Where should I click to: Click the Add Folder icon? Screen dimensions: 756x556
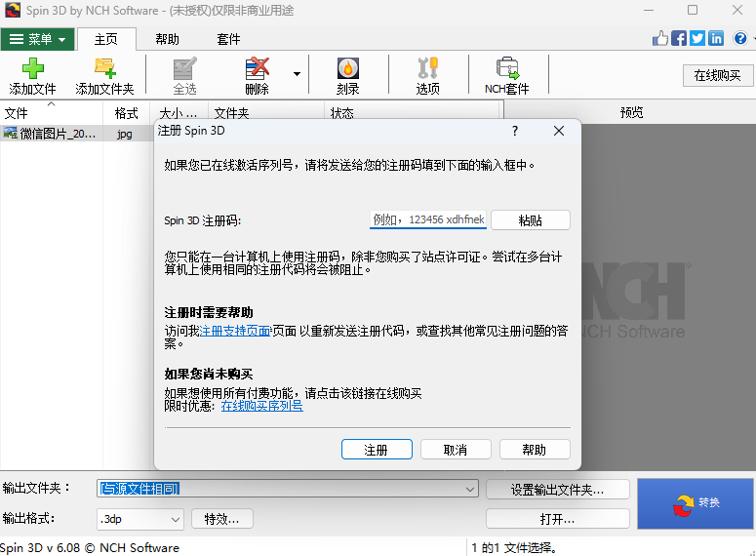coord(105,68)
